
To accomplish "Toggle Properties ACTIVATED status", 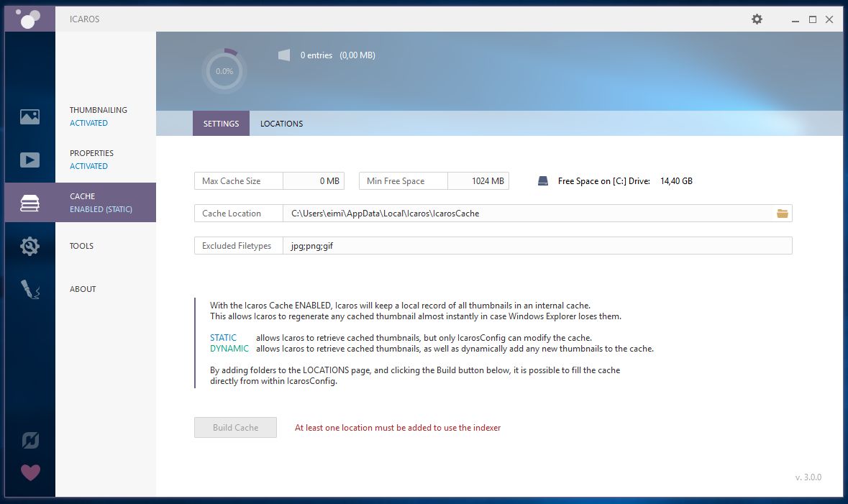I will 88,166.
